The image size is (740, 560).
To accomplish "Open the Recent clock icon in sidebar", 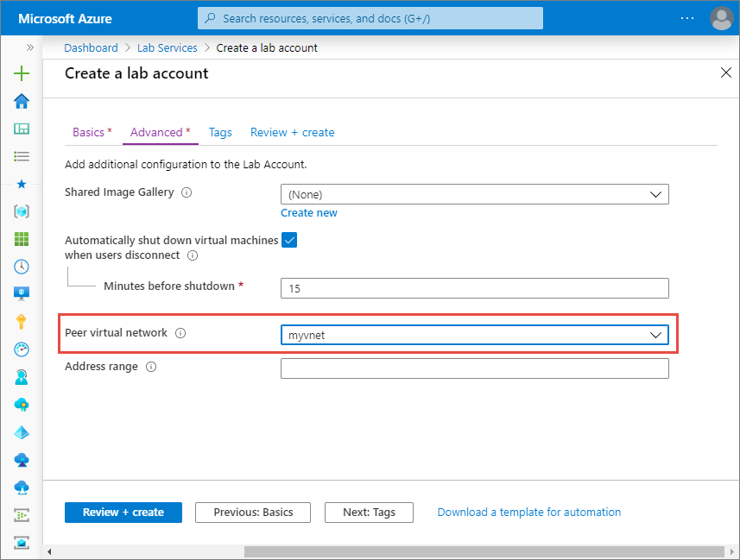I will pyautogui.click(x=22, y=267).
